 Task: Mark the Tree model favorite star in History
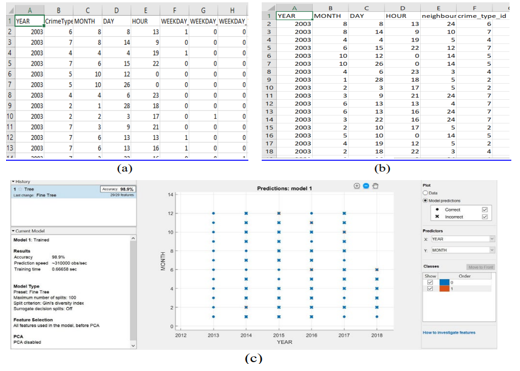click(x=20, y=189)
